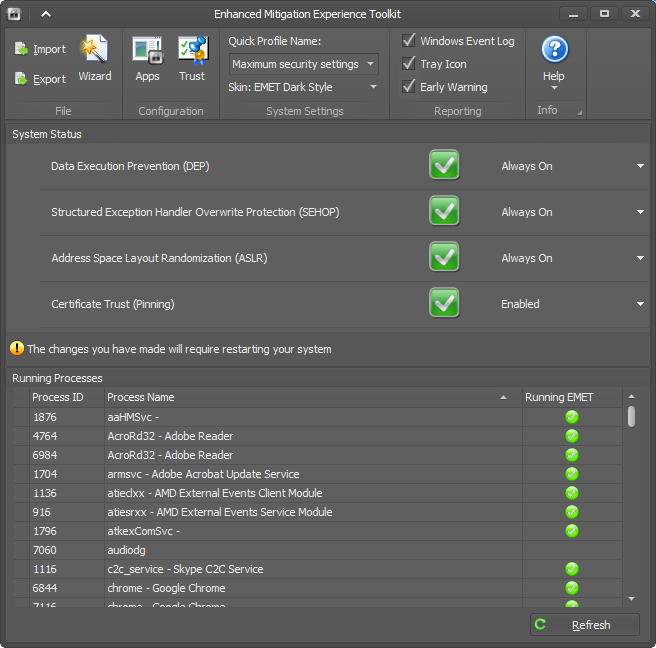Close the EMET window
The height and width of the screenshot is (648, 656).
[x=635, y=14]
